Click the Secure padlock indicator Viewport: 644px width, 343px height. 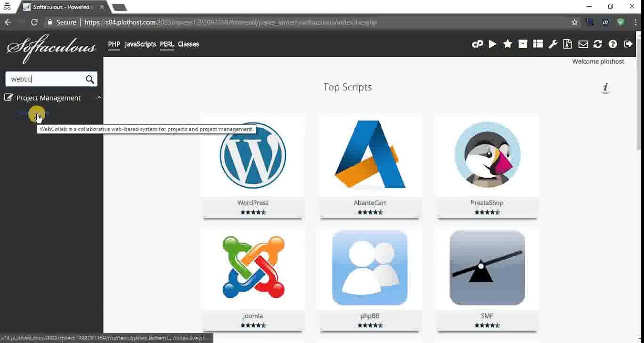point(62,22)
